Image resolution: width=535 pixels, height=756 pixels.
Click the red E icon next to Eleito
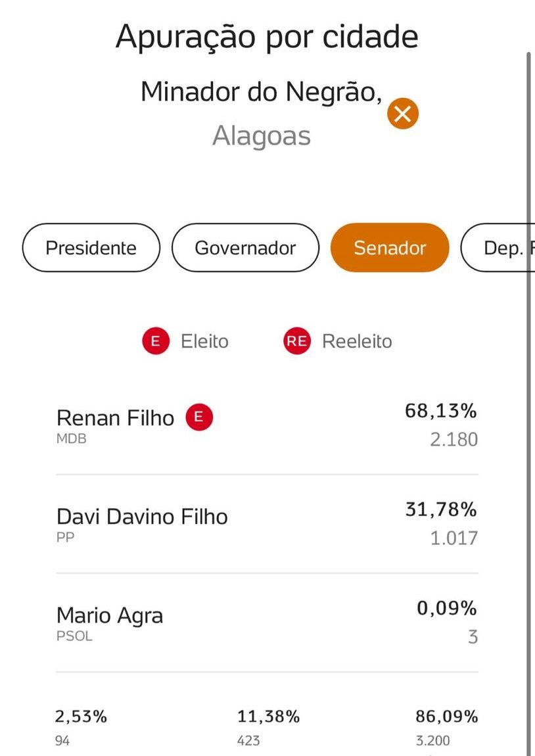(156, 342)
